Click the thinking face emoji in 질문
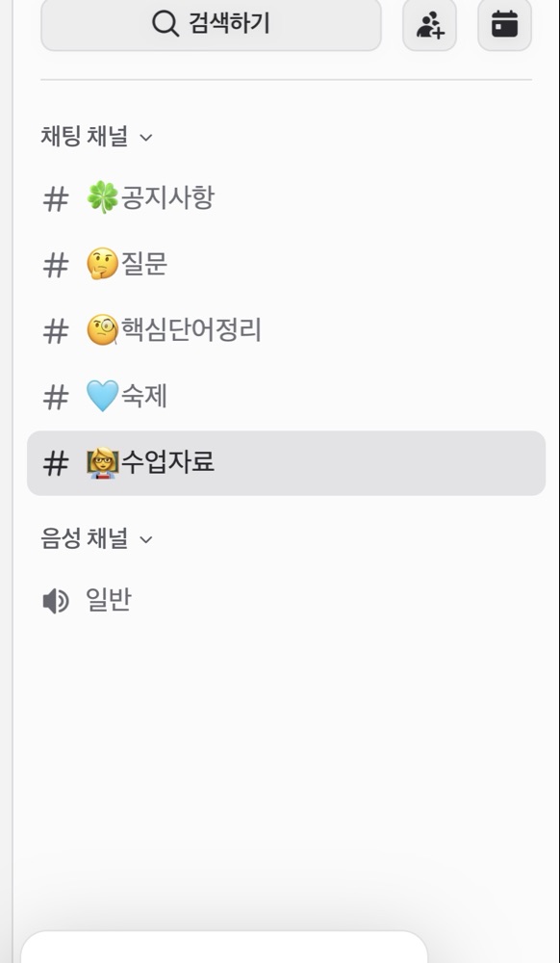This screenshot has width=560, height=963. point(102,264)
